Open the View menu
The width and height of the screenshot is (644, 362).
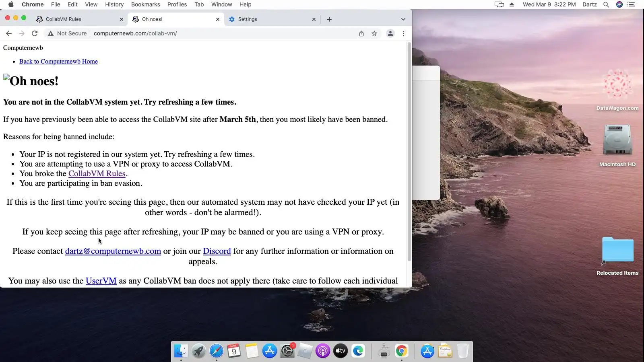pos(91,4)
